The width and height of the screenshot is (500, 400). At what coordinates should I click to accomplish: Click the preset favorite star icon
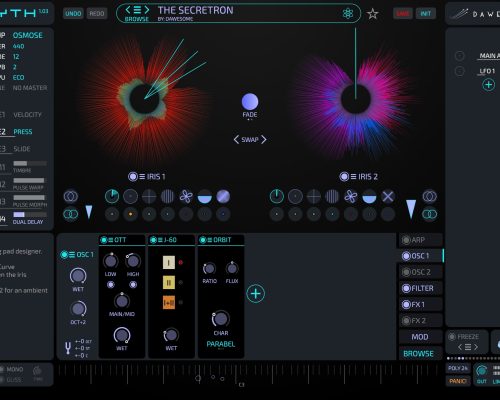click(x=372, y=14)
